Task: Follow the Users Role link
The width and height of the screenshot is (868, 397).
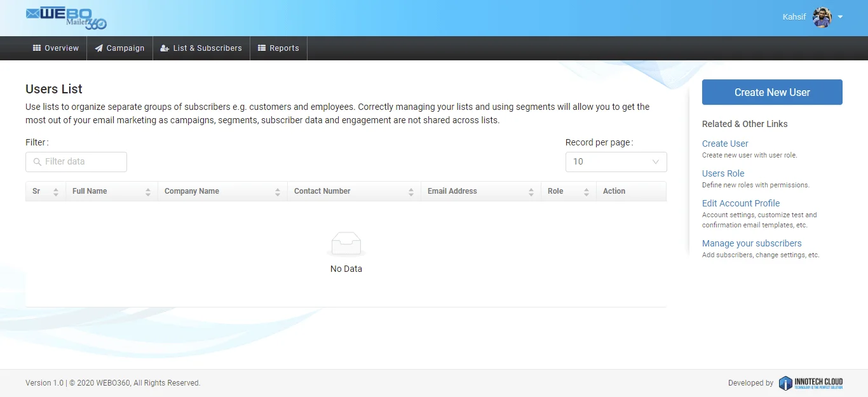Action: (x=722, y=173)
